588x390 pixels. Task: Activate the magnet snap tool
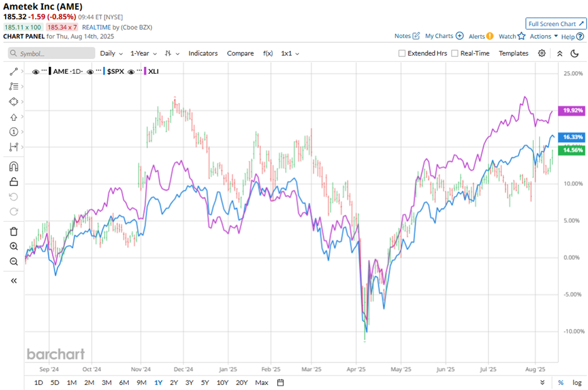14,167
